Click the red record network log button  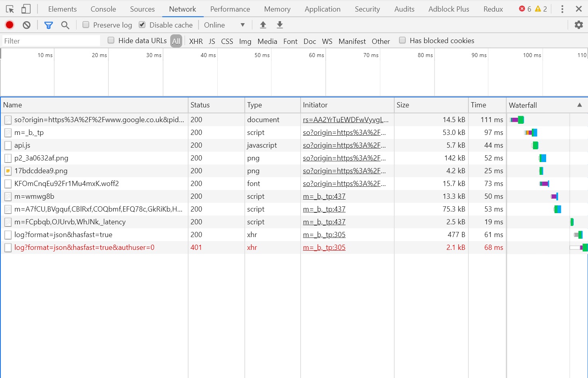(10, 25)
